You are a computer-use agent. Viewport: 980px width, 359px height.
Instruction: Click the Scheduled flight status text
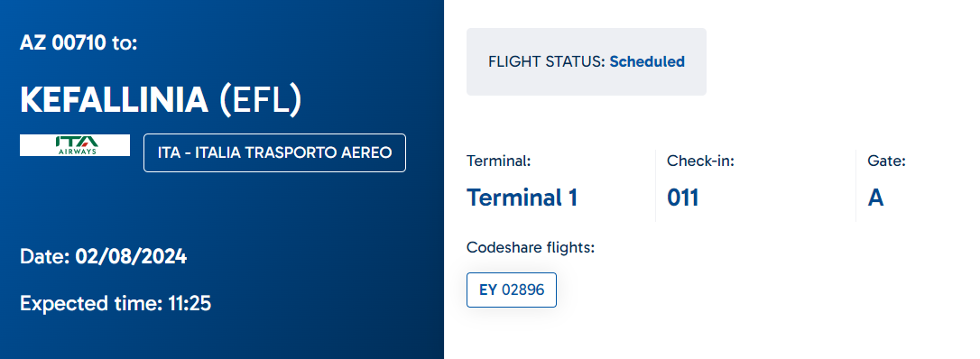tap(647, 62)
